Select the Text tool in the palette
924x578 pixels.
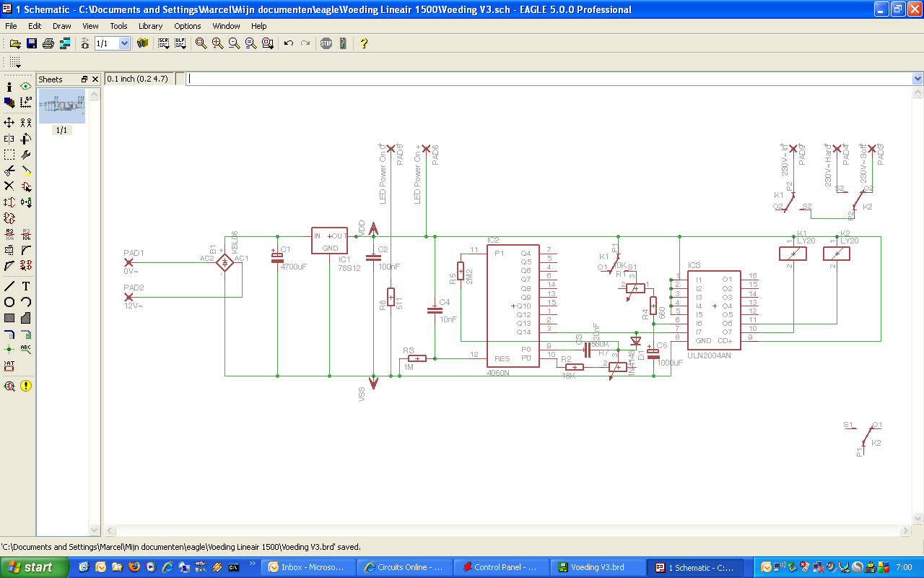[x=26, y=285]
